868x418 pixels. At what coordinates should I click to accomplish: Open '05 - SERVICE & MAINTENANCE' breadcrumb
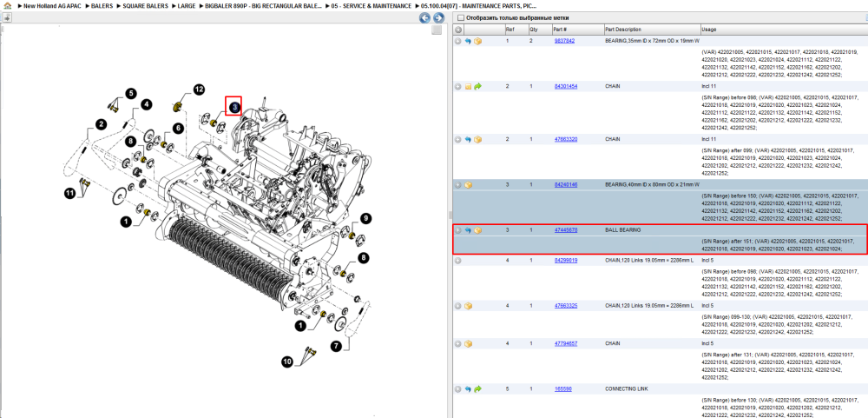point(372,5)
